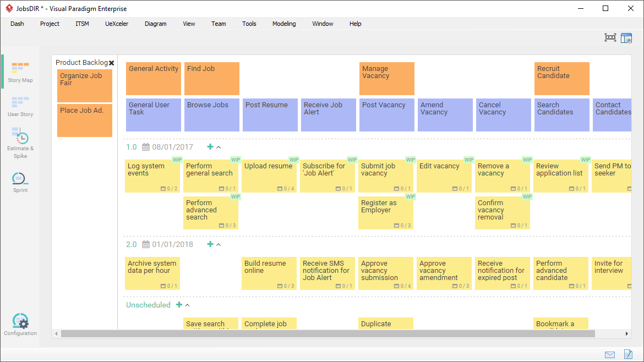The image size is (644, 362).
Task: Select the Cancel Vacancy task card
Action: tap(504, 115)
